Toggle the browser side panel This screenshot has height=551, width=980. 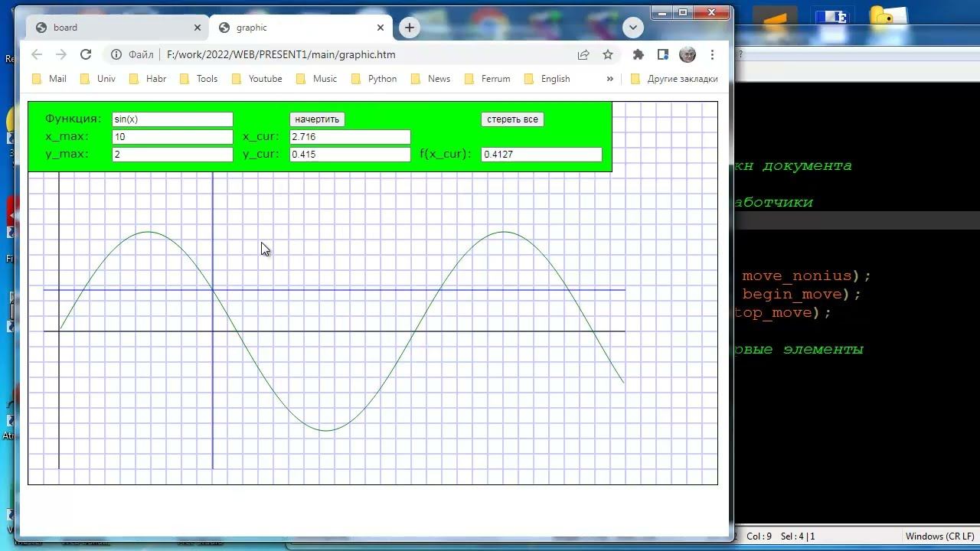click(x=663, y=54)
